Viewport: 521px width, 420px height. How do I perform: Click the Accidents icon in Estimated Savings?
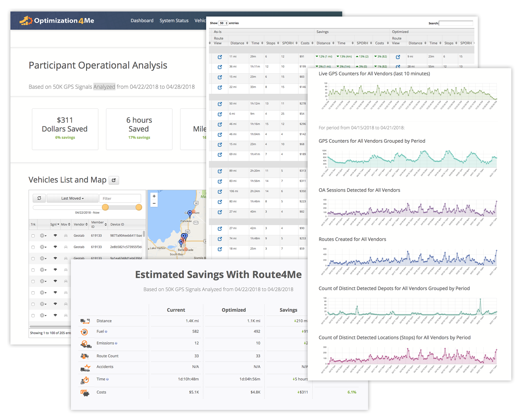click(85, 367)
